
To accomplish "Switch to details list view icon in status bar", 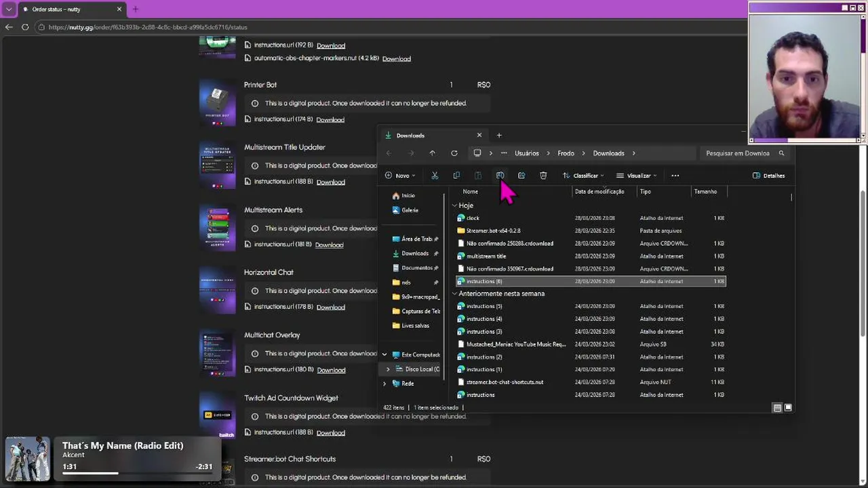I will pyautogui.click(x=777, y=408).
